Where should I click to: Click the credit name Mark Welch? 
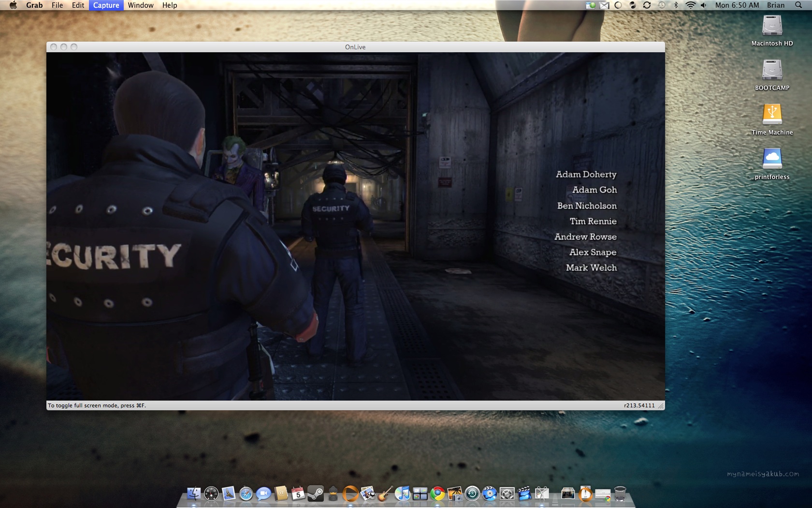point(591,268)
